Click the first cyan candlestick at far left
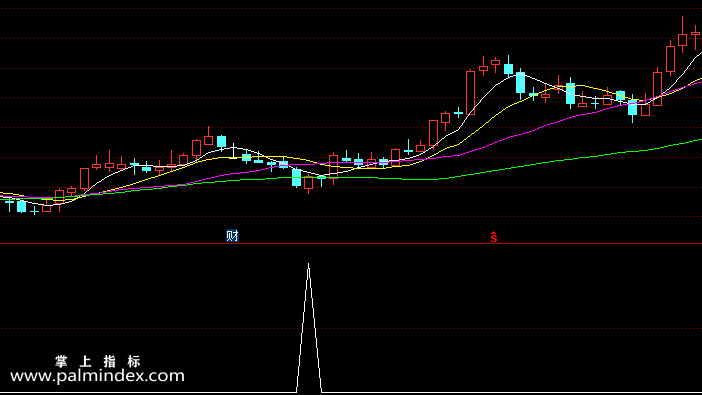Viewport: 702px width, 395px height. (9, 204)
